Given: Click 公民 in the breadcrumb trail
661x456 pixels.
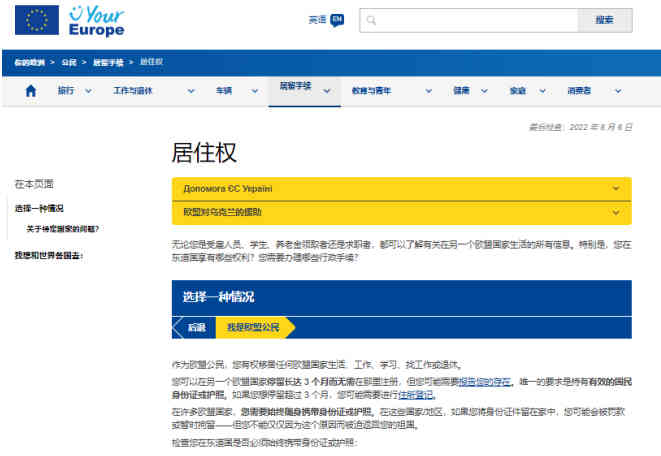Looking at the screenshot, I should pyautogui.click(x=69, y=62).
